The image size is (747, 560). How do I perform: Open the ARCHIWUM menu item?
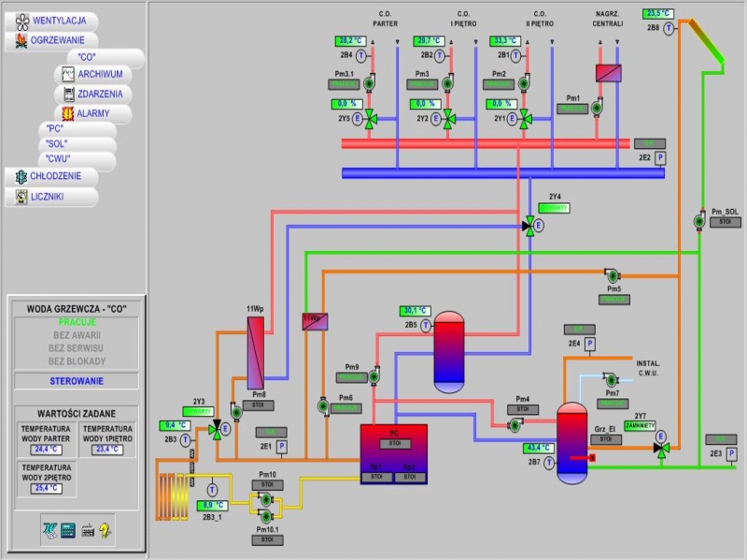(x=98, y=74)
